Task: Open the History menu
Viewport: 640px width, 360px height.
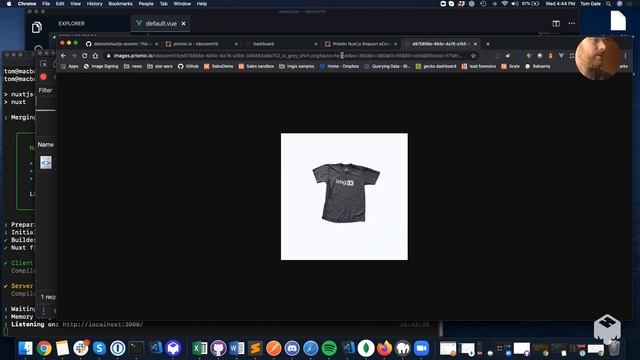Action: tap(94, 4)
